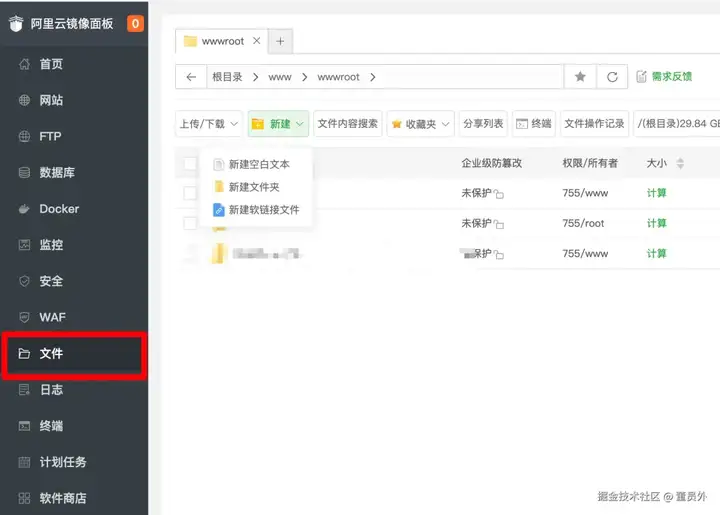This screenshot has width=720, height=515.
Task: Click the orange notification badge showing 0
Action: (x=135, y=23)
